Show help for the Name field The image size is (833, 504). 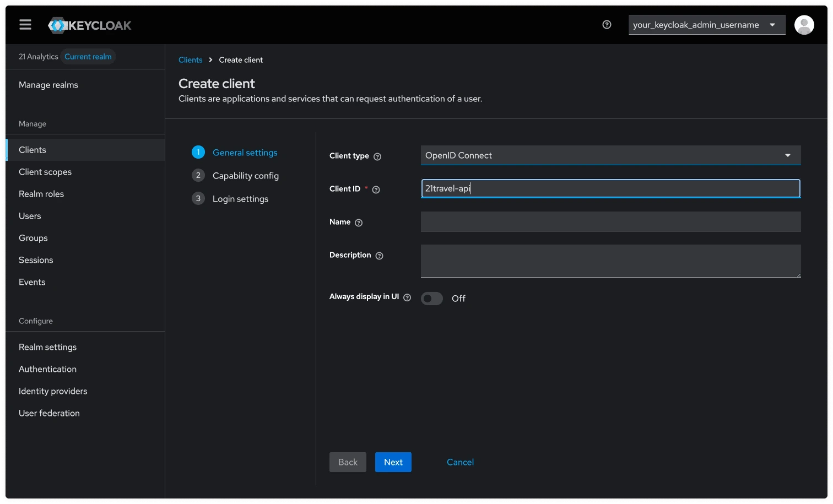pos(359,223)
